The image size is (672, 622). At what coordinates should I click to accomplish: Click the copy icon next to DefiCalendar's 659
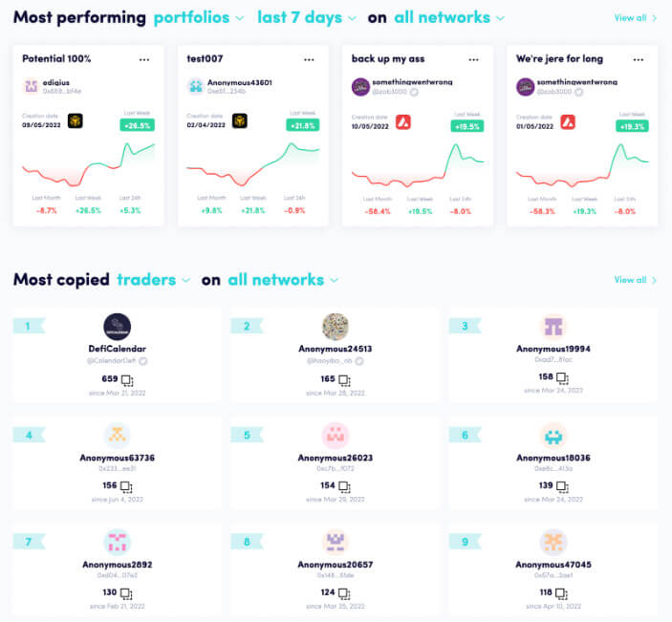[x=127, y=379]
